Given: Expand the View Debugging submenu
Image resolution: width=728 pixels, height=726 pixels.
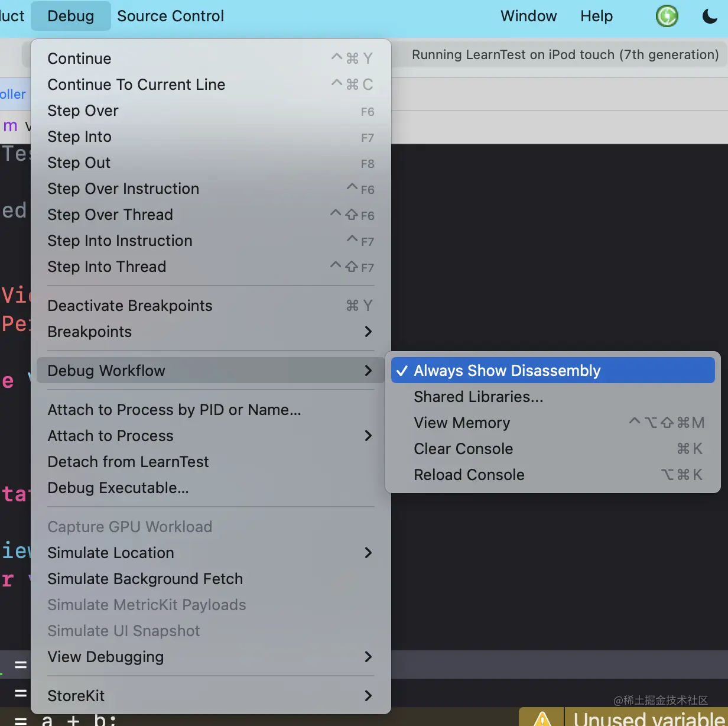Looking at the screenshot, I should 211,657.
